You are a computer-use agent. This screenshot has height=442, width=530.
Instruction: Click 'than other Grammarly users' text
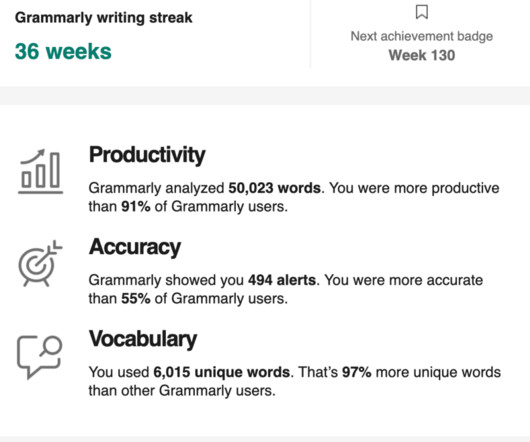181,391
